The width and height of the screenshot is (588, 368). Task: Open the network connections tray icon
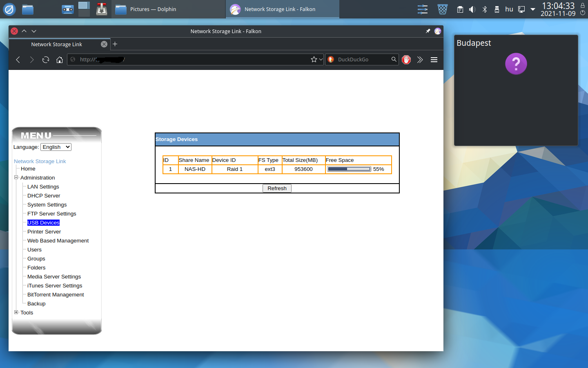pos(521,9)
